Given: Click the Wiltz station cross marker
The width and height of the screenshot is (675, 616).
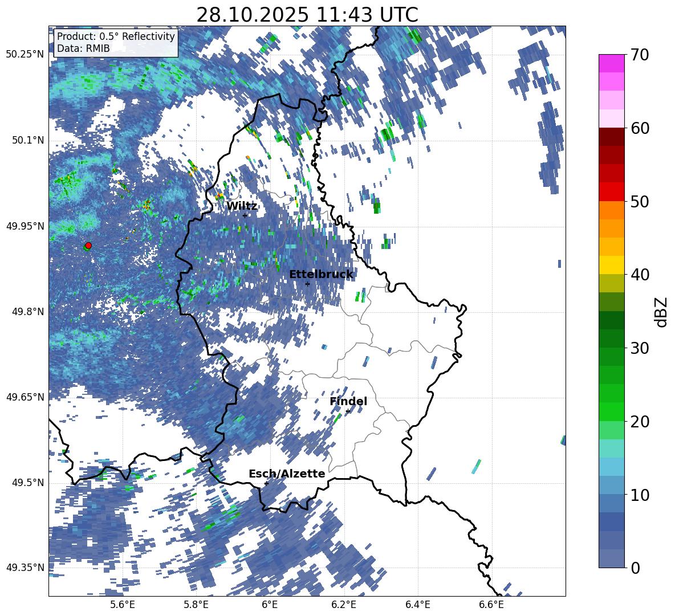Looking at the screenshot, I should pos(245,215).
